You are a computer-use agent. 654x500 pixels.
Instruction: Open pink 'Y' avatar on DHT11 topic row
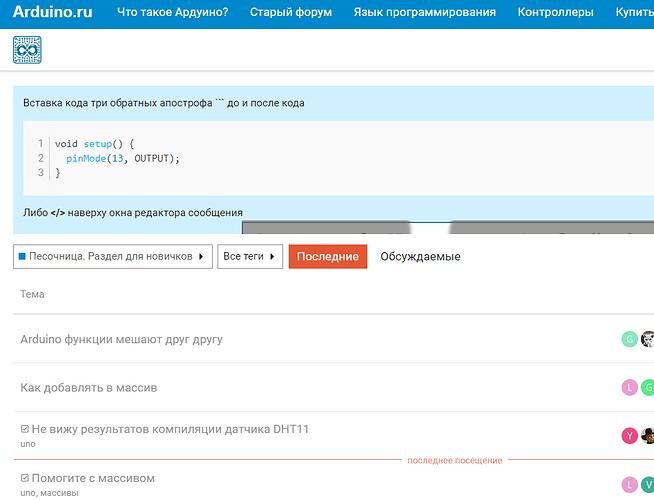(x=629, y=436)
